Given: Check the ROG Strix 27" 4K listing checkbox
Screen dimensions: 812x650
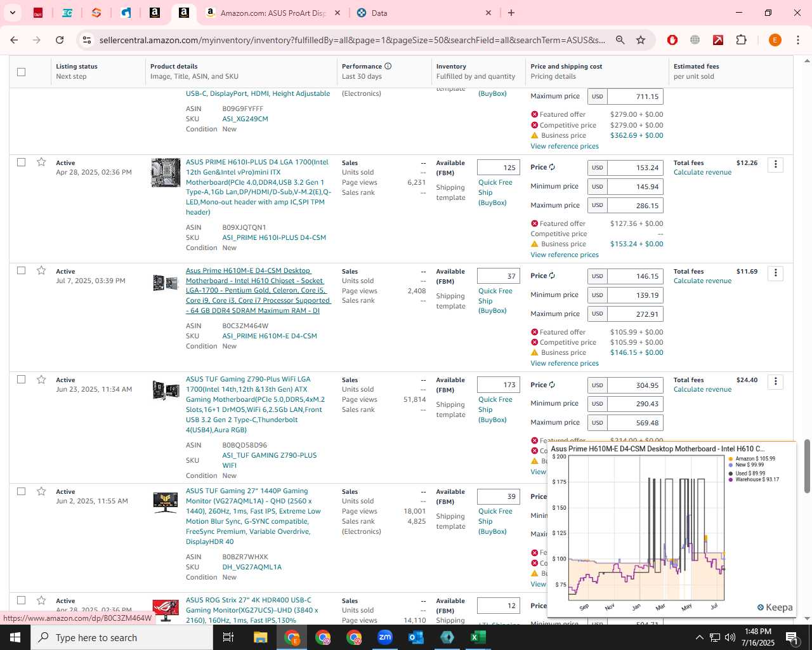Looking at the screenshot, I should (21, 600).
